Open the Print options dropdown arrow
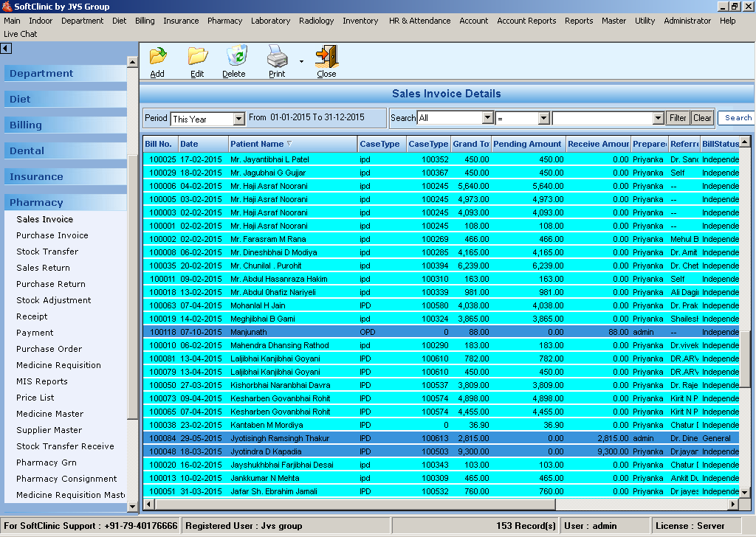Image resolution: width=756 pixels, height=537 pixels. (x=301, y=63)
